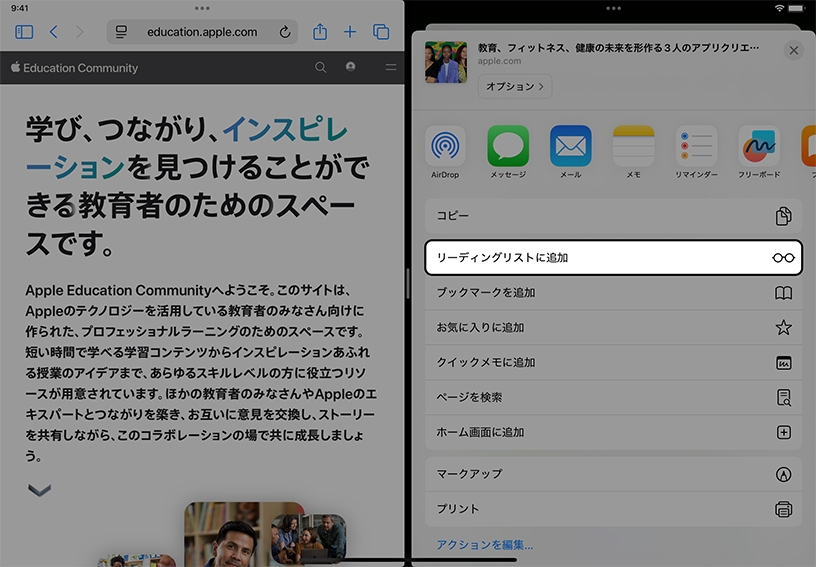Share via the Messages app icon

click(508, 146)
